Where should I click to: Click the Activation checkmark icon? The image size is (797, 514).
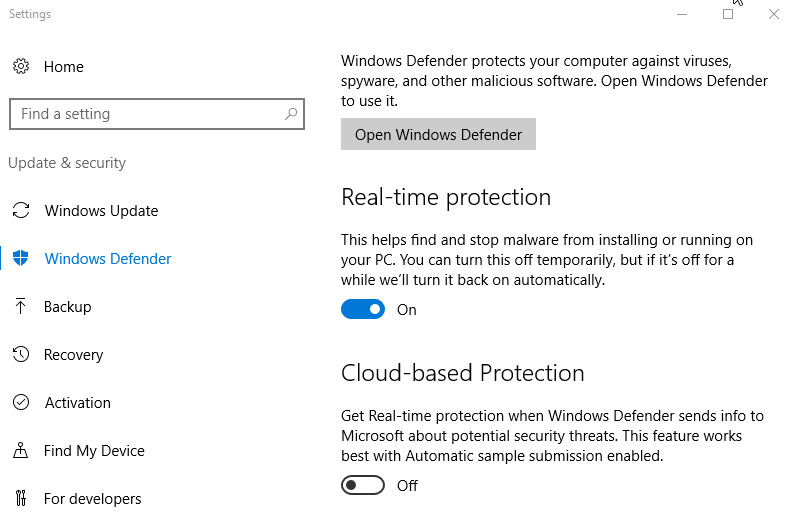pos(20,403)
